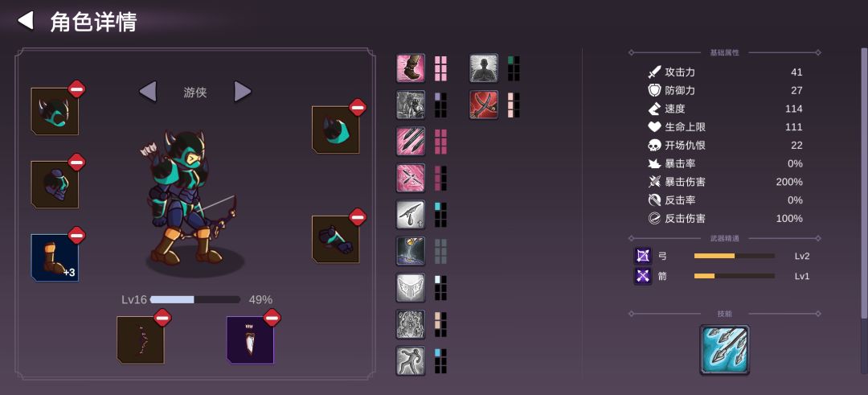868x395 pixels.
Task: Remove the boots +3 equipment
Action: (76, 235)
